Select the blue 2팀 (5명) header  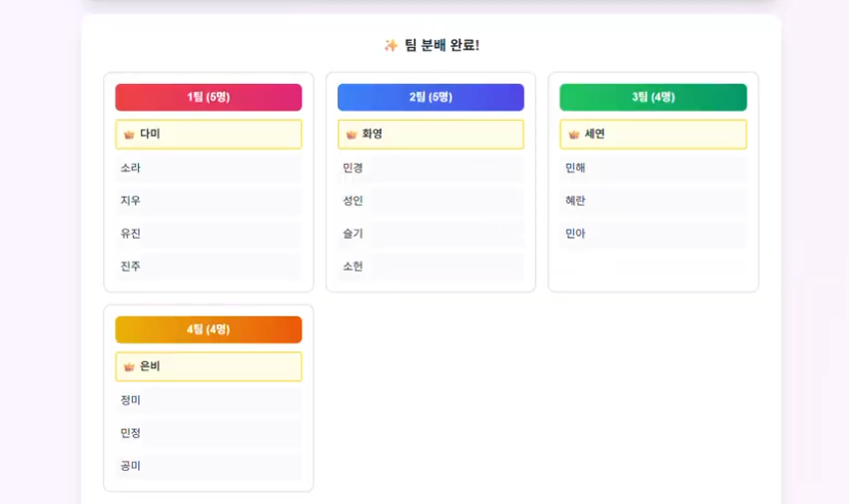click(x=430, y=97)
